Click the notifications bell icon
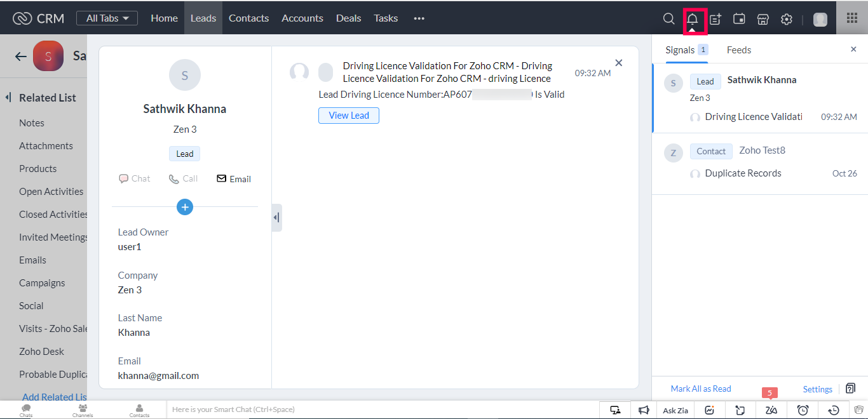Viewport: 868px width, 419px height. click(x=693, y=19)
